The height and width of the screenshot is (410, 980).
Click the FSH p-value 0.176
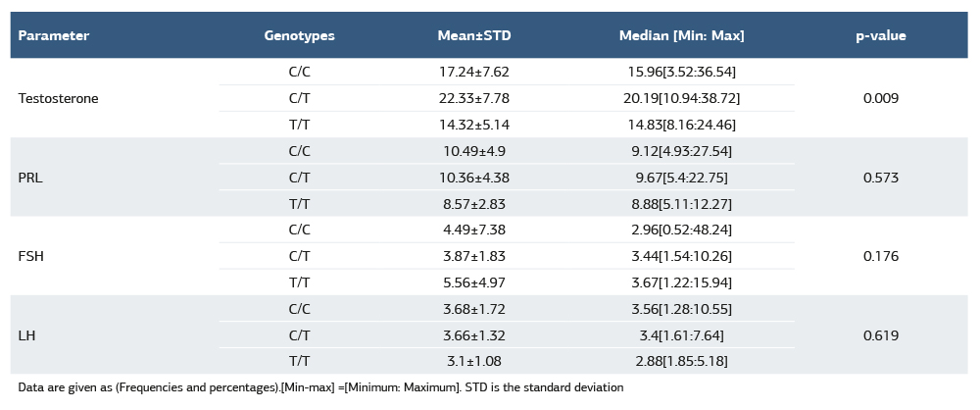[x=880, y=256]
